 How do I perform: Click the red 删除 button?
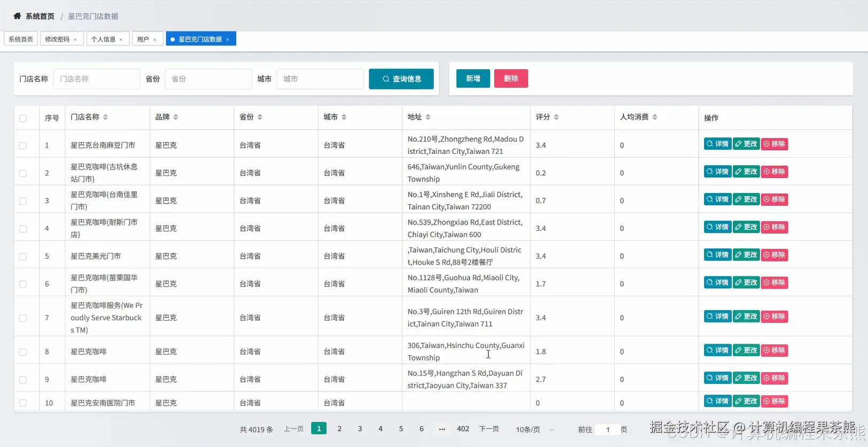(511, 79)
